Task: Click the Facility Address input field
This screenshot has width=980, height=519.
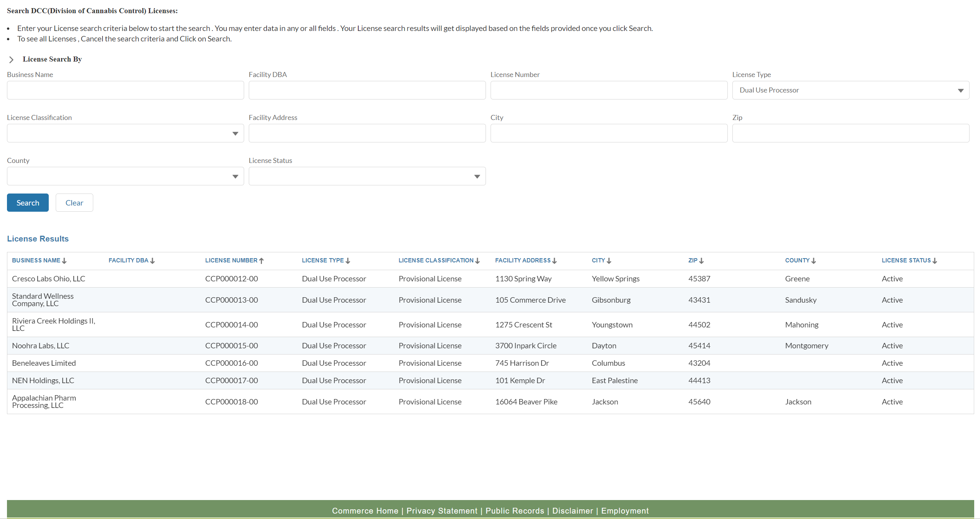Action: [x=367, y=133]
